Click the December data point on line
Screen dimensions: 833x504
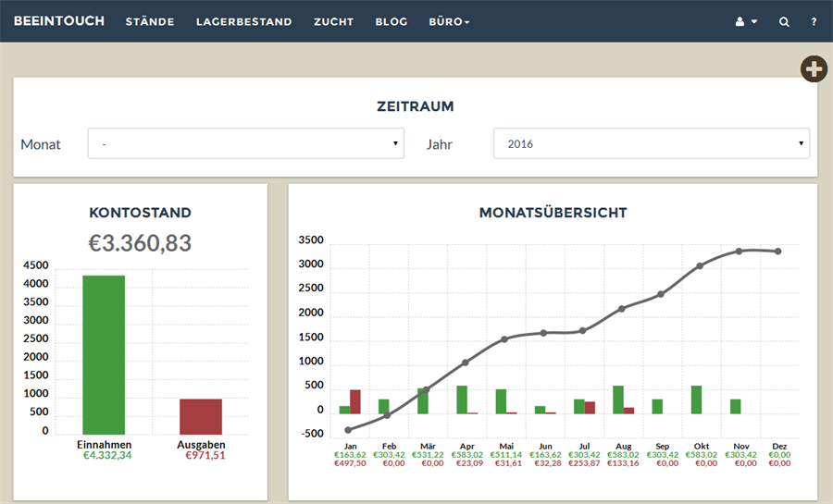point(777,252)
